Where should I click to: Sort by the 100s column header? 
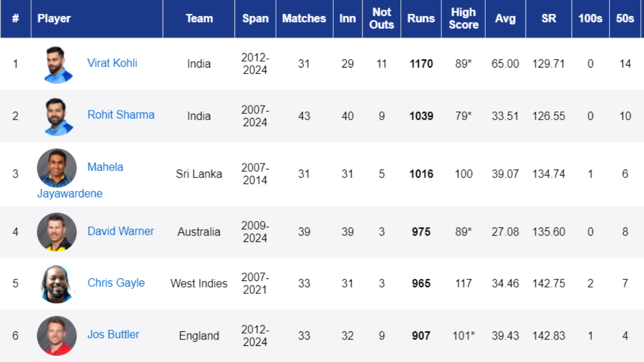click(590, 19)
